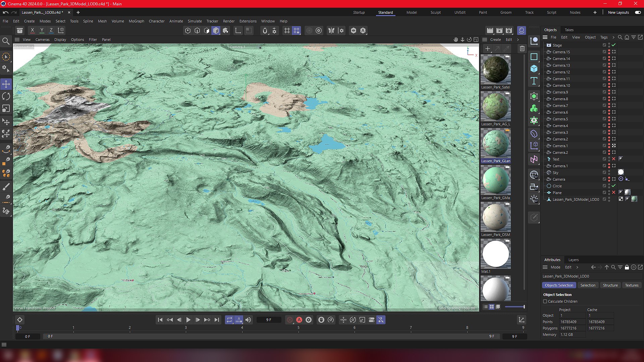This screenshot has width=644, height=362.
Task: Open the viewport hamburger menu
Action: point(17,40)
